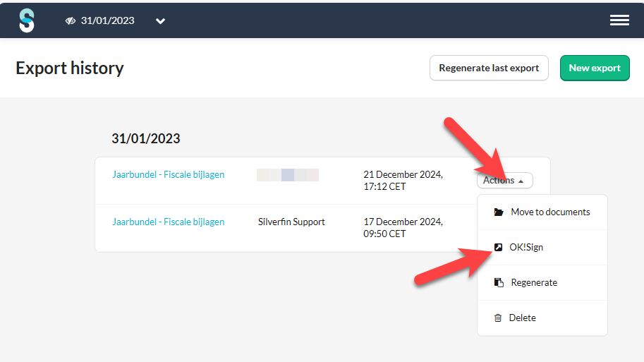
Task: Open the hamburger menu icon
Action: coord(619,20)
